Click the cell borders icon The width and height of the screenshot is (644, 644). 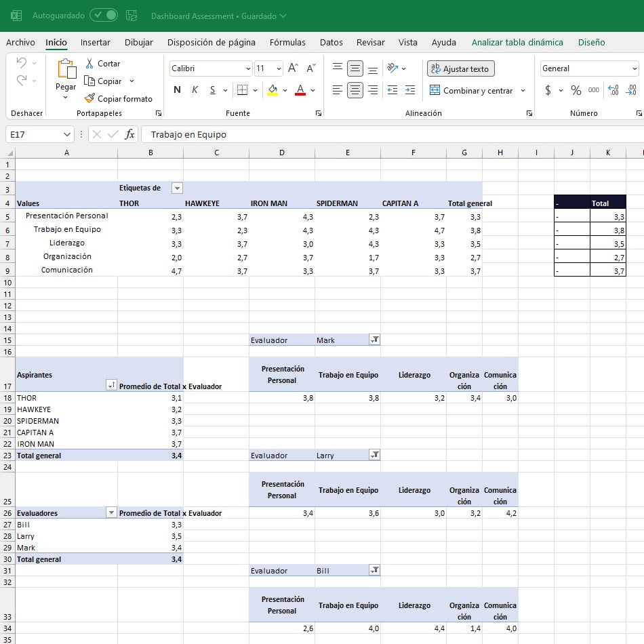(x=242, y=90)
